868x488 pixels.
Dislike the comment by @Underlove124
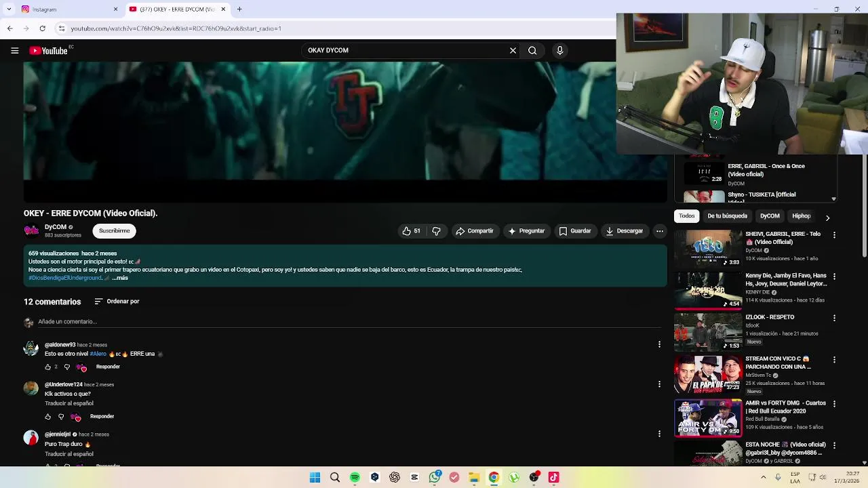pyautogui.click(x=60, y=416)
